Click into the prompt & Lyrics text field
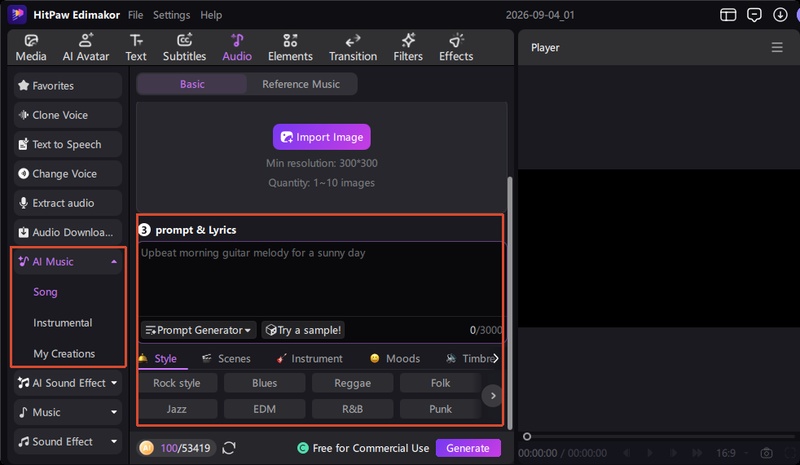This screenshot has height=465, width=800. click(320, 279)
